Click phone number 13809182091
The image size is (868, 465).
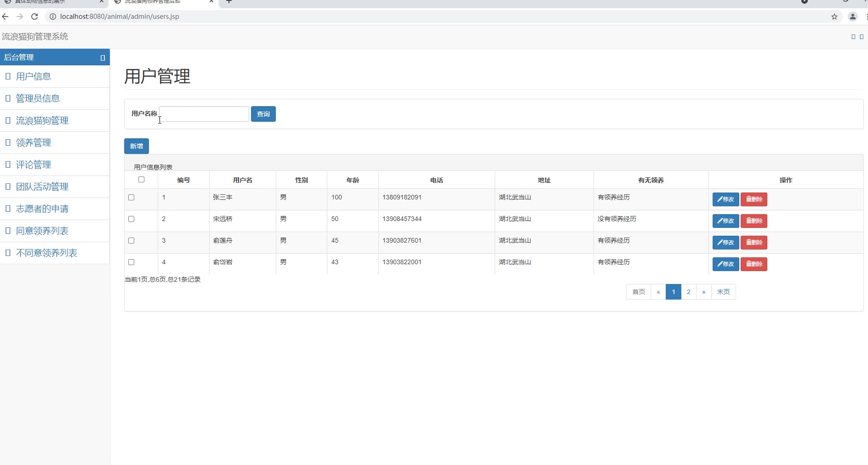(402, 198)
